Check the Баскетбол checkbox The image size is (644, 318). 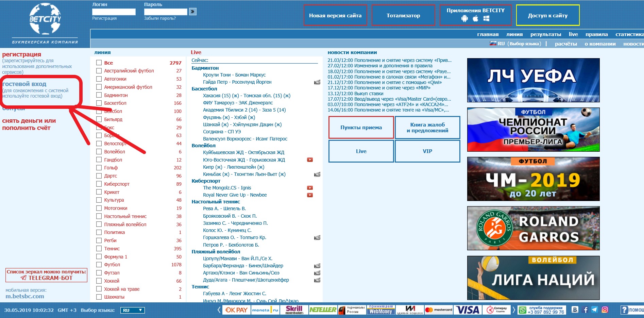(99, 103)
